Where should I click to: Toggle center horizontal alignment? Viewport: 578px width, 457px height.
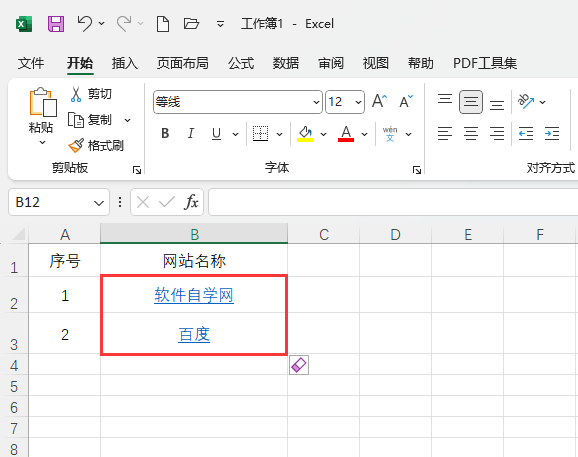(471, 133)
